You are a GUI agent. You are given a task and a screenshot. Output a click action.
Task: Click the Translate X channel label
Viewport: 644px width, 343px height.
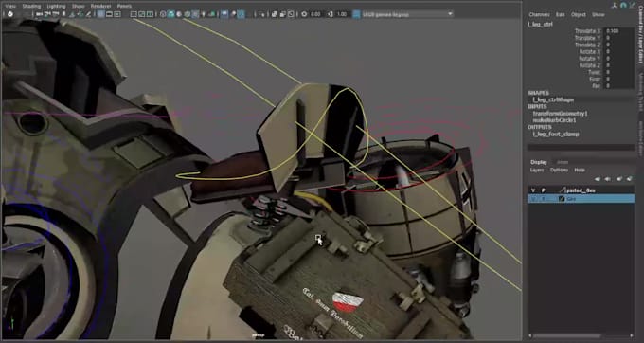(587, 31)
